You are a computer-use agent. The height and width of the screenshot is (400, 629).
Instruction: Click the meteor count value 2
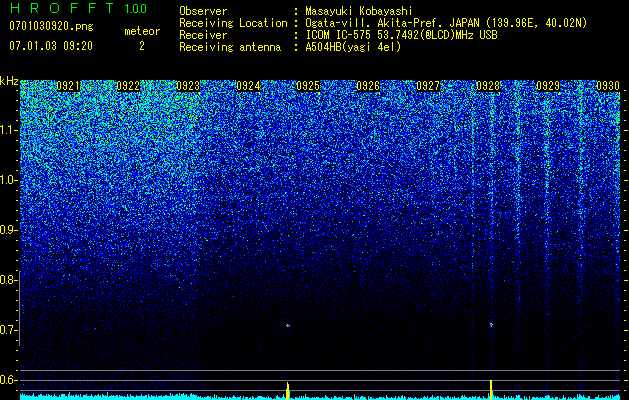[x=142, y=46]
